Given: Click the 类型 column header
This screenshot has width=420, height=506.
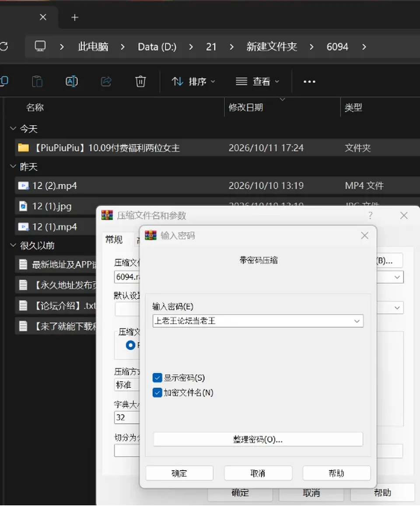Looking at the screenshot, I should click(x=353, y=108).
